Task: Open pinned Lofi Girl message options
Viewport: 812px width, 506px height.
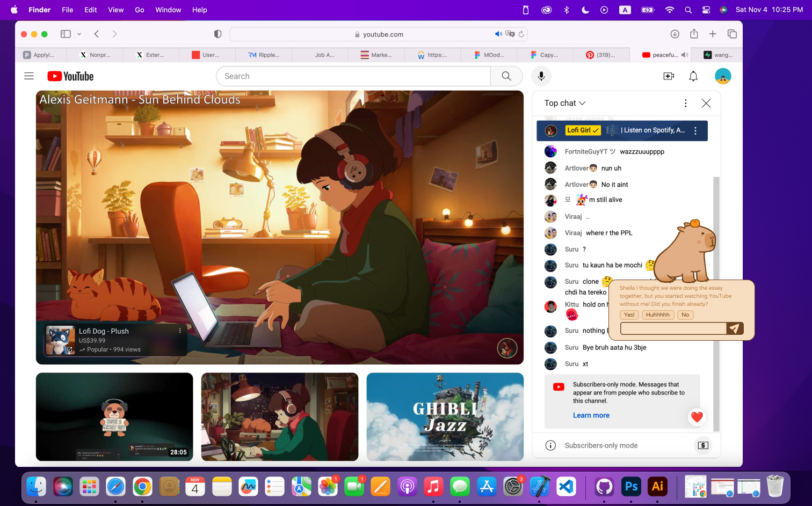Action: [x=695, y=130]
